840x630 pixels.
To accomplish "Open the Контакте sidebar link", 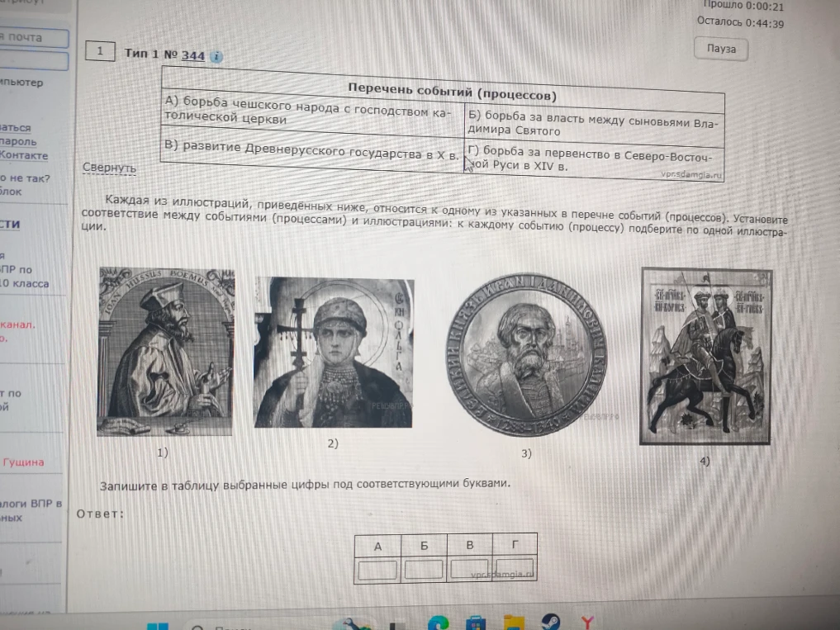I will point(24,155).
